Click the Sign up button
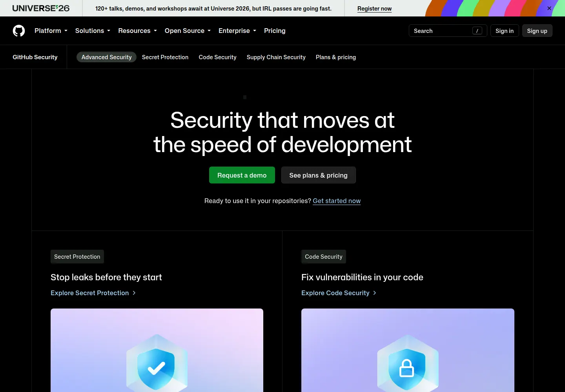This screenshot has width=565, height=392. click(x=537, y=31)
